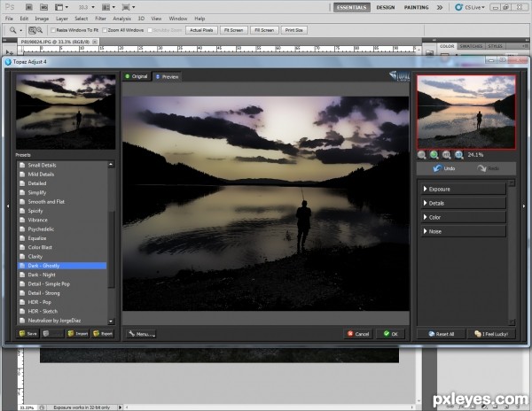This screenshot has height=411, width=532.
Task: Switch to Styles panel tab
Action: pos(495,46)
